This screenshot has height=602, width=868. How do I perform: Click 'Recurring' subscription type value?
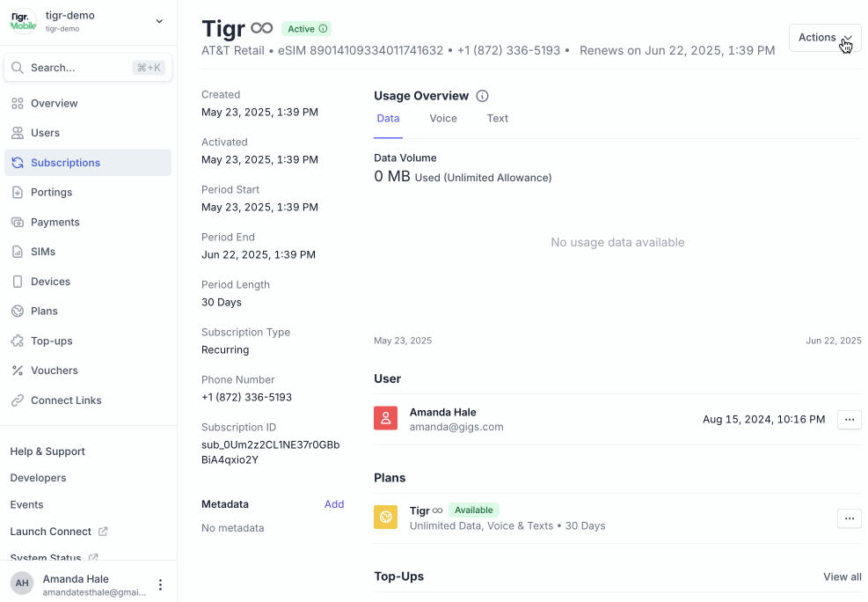tap(225, 350)
